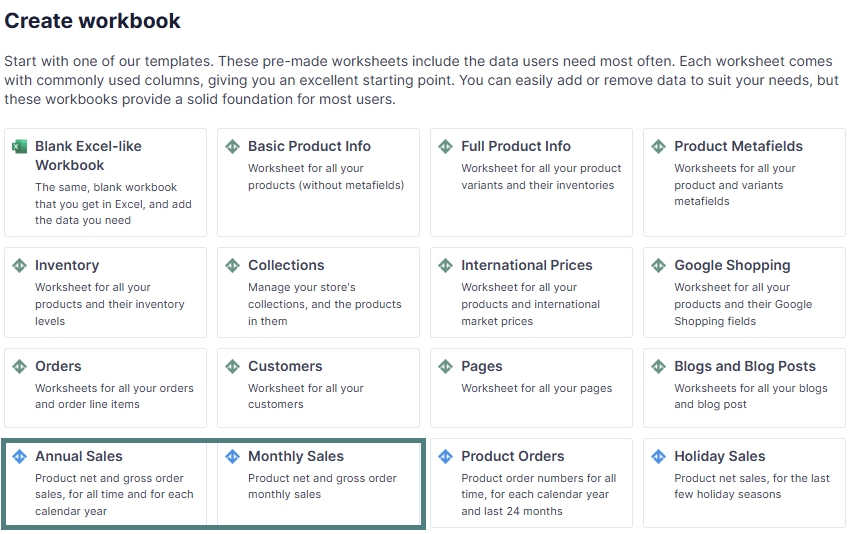Click the blue icon beside Annual Sales
This screenshot has width=850, height=534.
pyautogui.click(x=20, y=456)
